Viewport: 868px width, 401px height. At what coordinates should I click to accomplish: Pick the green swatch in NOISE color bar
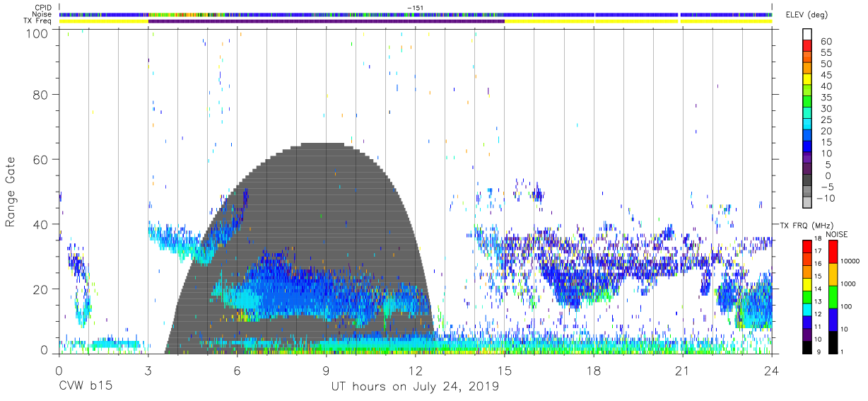833,296
